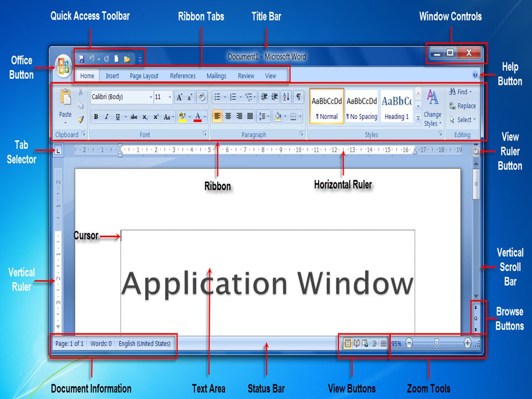Viewport: 532px width, 399px height.
Task: Align text left
Action: (217, 117)
